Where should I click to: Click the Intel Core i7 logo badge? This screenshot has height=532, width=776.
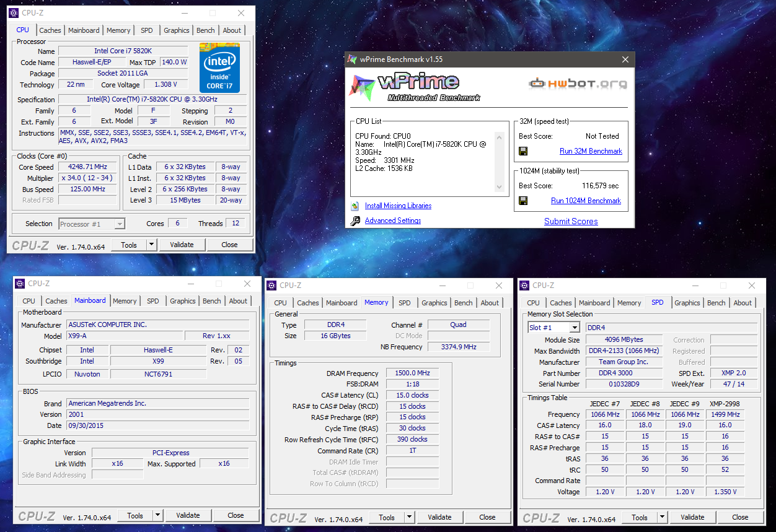219,68
